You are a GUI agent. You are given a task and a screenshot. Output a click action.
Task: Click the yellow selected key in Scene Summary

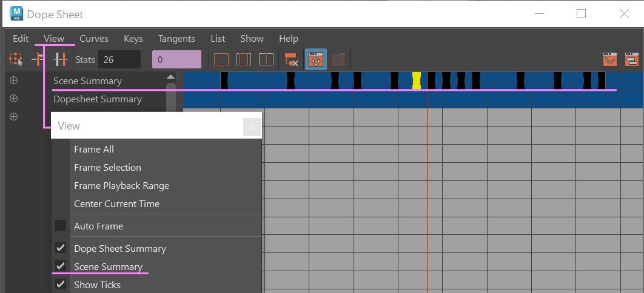(417, 81)
